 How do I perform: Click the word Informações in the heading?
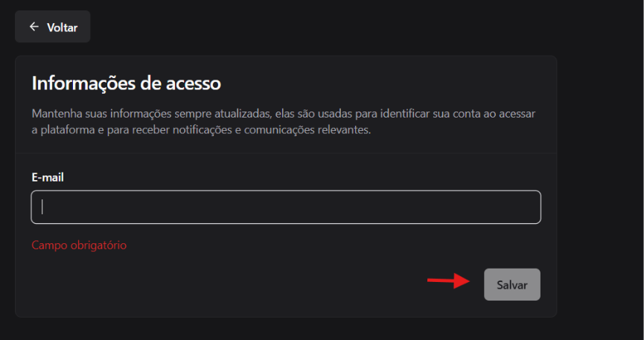pyautogui.click(x=83, y=83)
